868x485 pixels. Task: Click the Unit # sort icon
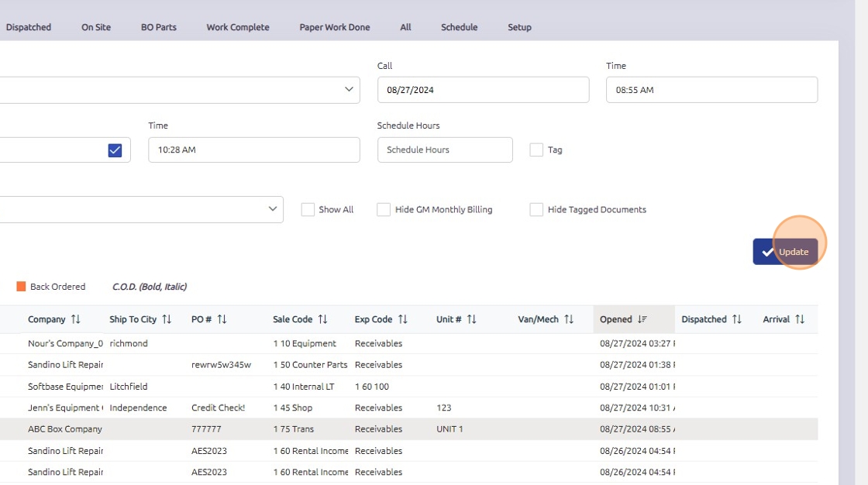tap(471, 319)
